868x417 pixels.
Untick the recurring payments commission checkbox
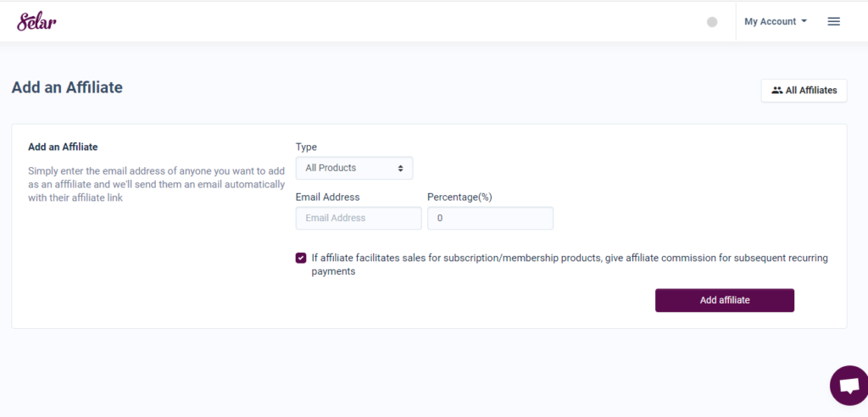[301, 258]
